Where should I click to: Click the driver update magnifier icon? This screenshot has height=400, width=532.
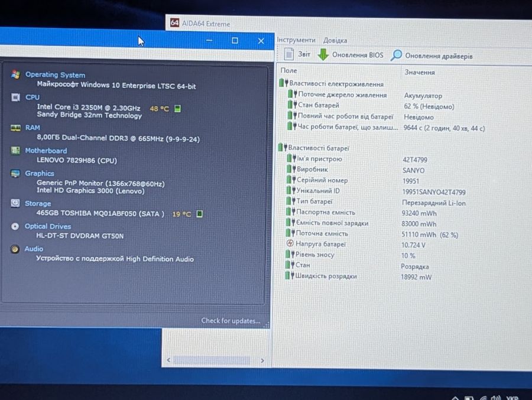[x=396, y=55]
